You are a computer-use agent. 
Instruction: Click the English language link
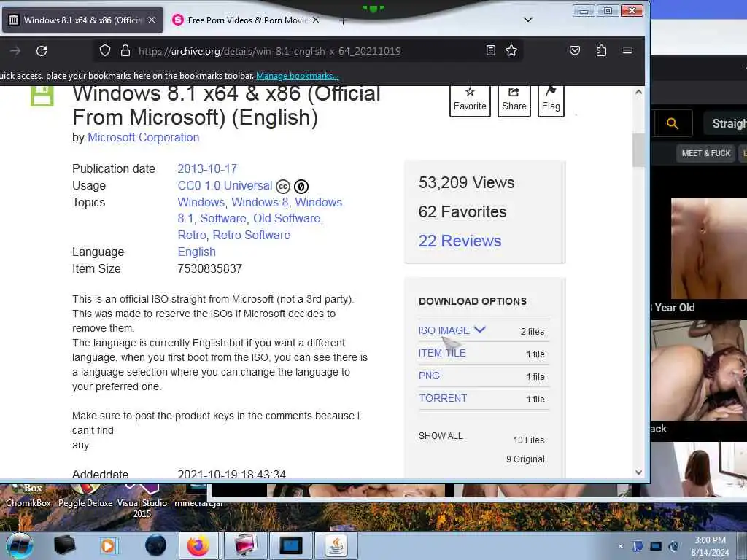point(196,252)
